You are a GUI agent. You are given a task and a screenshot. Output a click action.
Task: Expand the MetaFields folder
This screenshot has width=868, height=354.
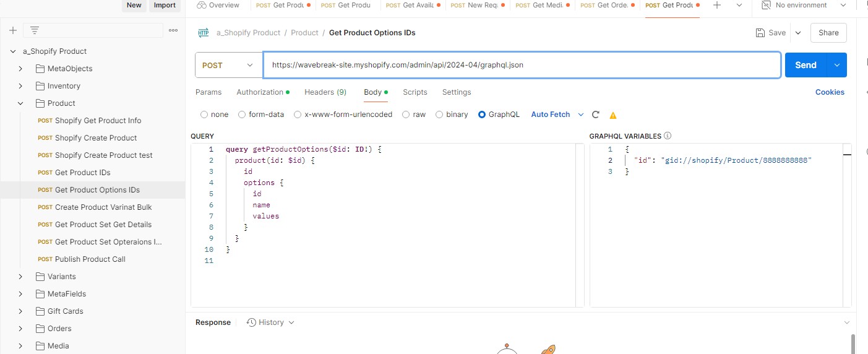pos(20,294)
